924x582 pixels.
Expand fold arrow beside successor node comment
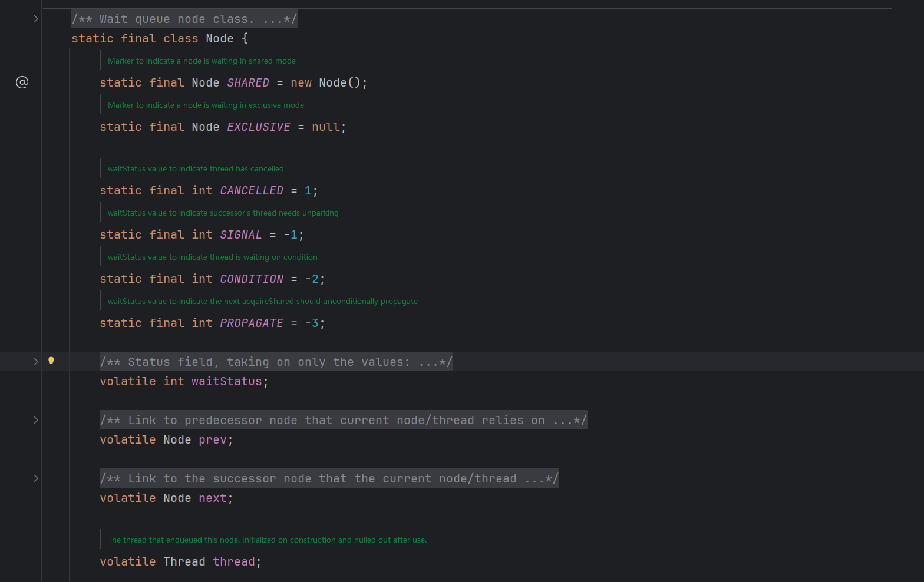pyautogui.click(x=36, y=478)
